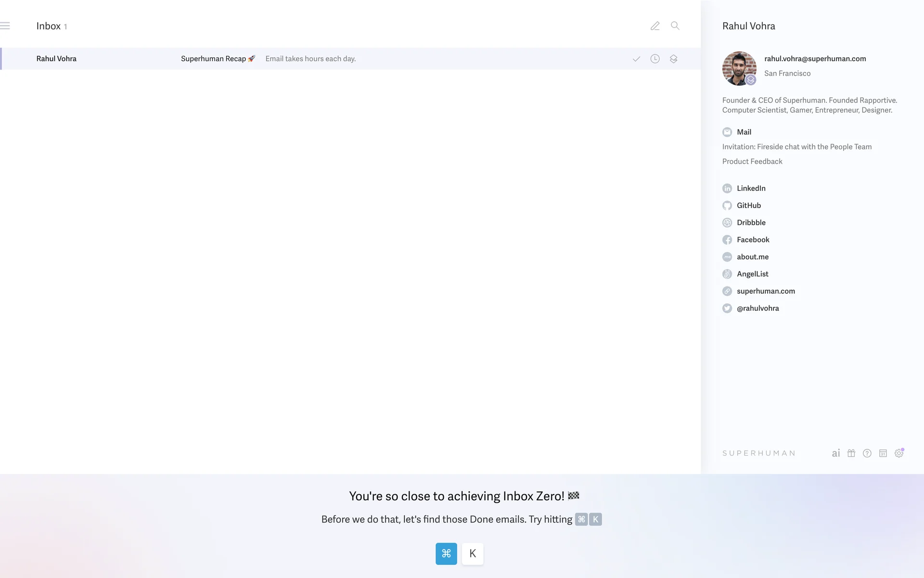Image resolution: width=924 pixels, height=578 pixels.
Task: Open help question mark icon
Action: click(867, 453)
